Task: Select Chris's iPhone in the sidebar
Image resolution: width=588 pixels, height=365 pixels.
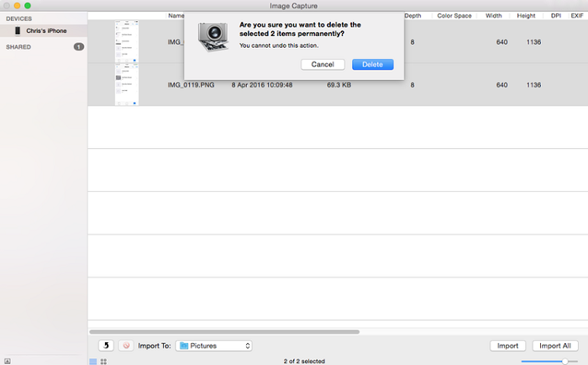Action: click(46, 31)
